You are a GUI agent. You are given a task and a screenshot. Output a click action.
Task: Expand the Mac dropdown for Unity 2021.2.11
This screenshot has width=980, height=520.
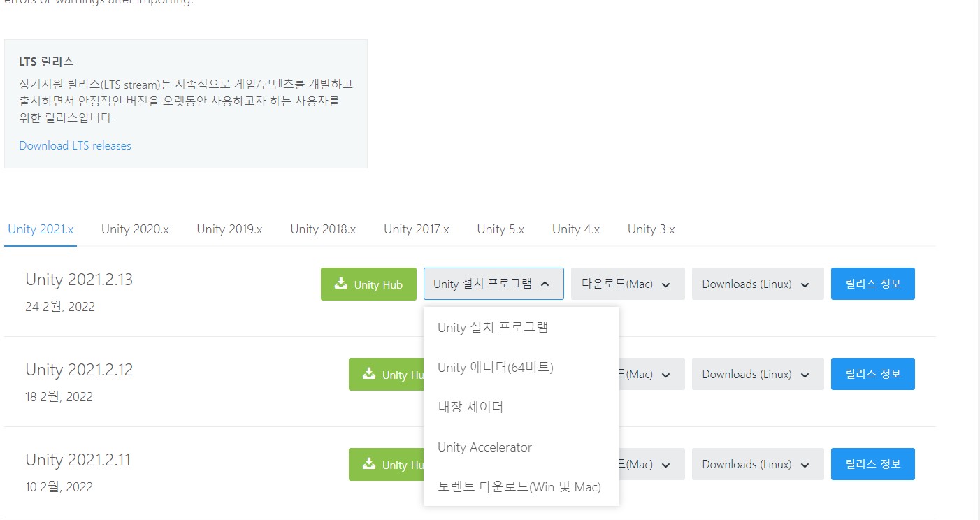pyautogui.click(x=652, y=464)
